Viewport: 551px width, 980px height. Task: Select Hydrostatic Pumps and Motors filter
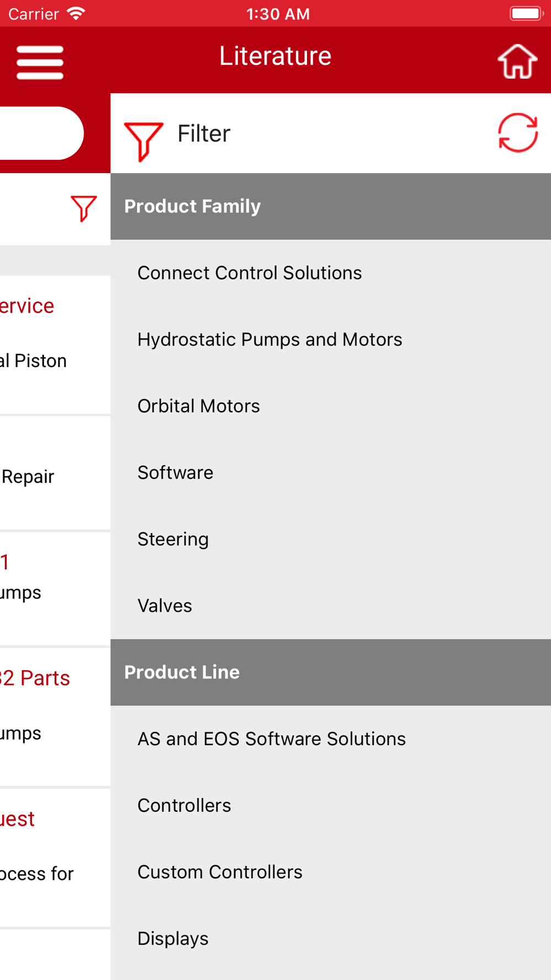[x=331, y=340]
